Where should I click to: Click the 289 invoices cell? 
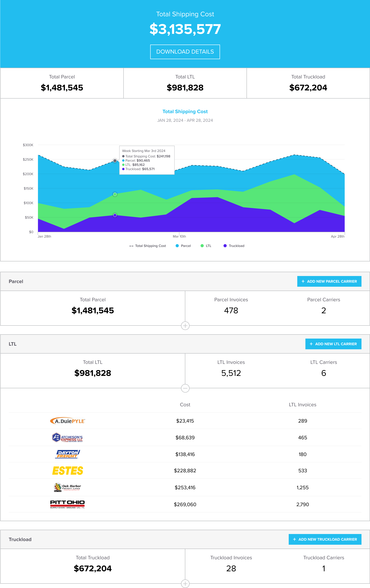[x=302, y=421]
